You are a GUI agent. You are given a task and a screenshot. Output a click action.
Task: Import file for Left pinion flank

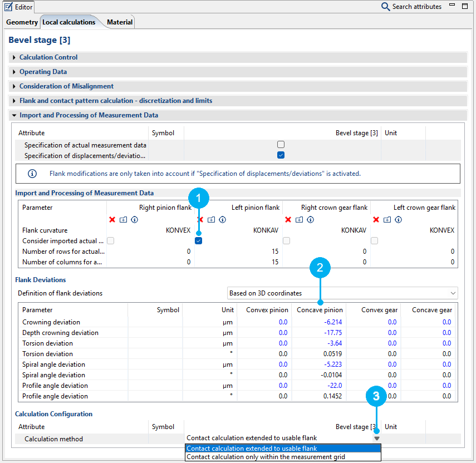pyautogui.click(x=212, y=220)
